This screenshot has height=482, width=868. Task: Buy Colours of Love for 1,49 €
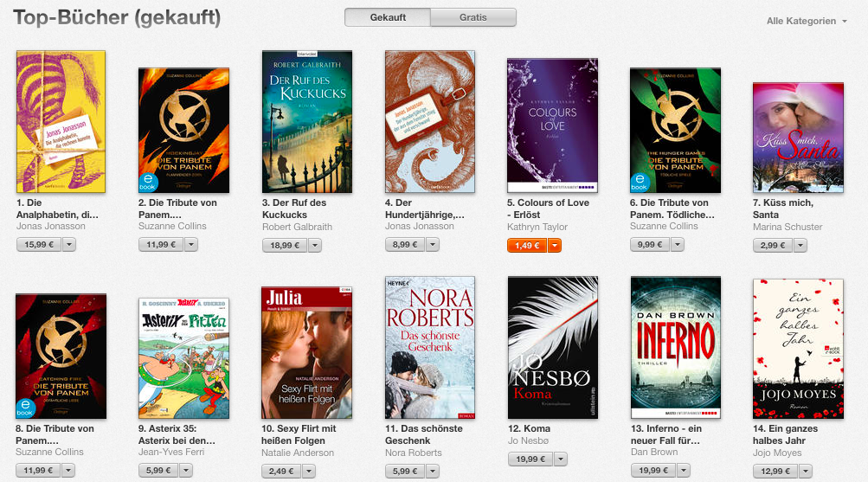[527, 245]
